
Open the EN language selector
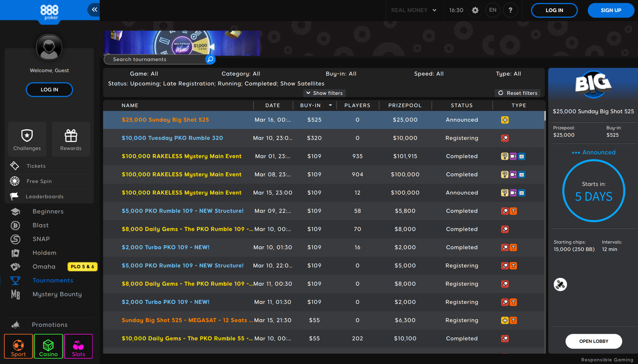[493, 10]
